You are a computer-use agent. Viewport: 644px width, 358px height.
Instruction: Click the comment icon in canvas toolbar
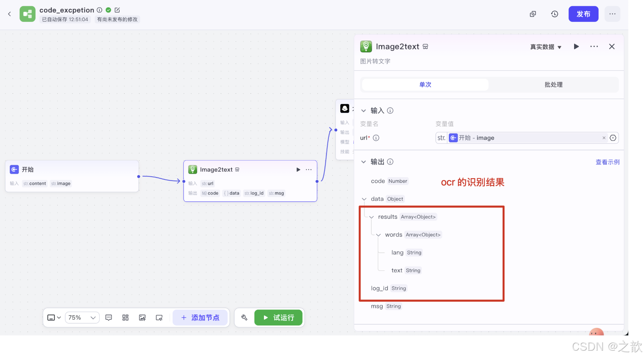click(108, 318)
